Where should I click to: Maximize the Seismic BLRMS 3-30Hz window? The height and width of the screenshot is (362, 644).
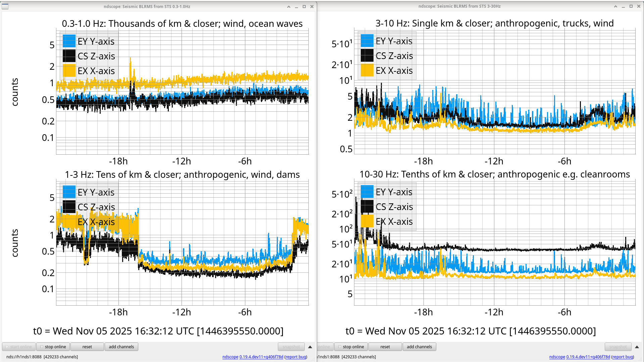point(631,7)
